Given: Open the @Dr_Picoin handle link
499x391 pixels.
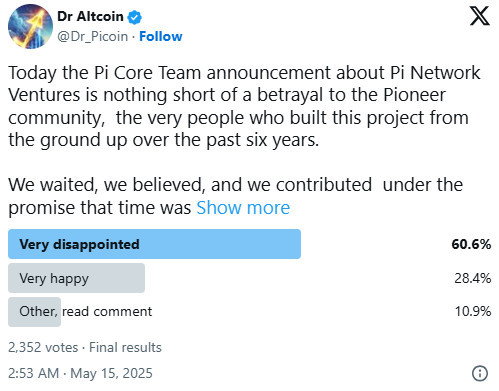Looking at the screenshot, I should 92,36.
